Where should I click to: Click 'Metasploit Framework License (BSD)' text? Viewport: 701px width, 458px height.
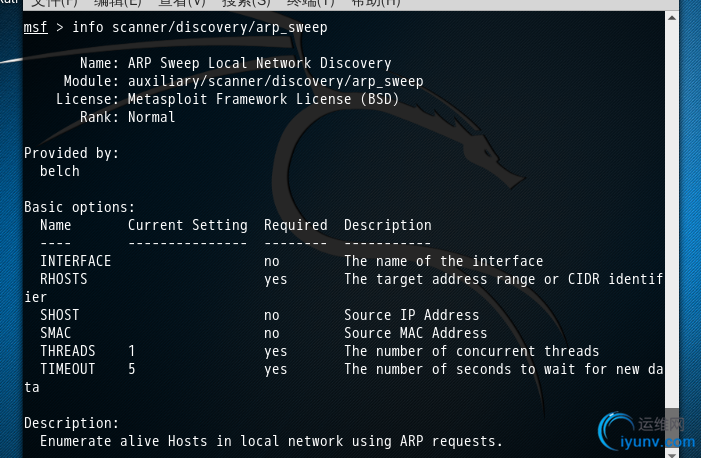[263, 99]
